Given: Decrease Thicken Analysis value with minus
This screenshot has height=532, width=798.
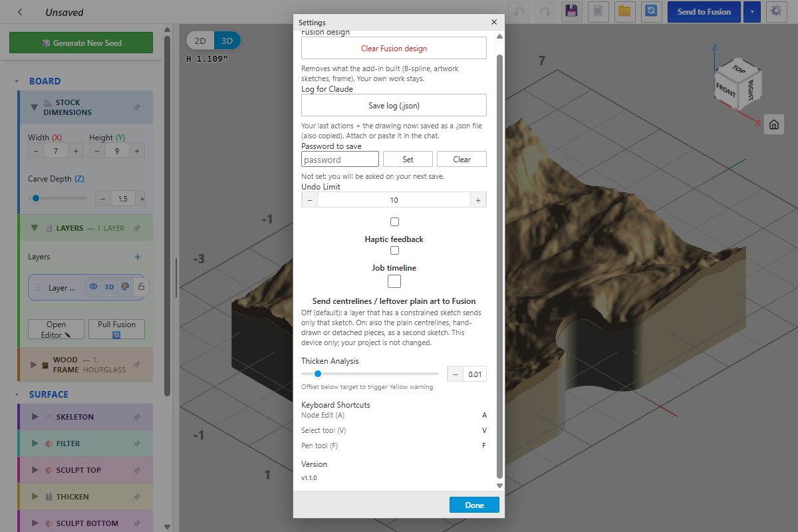Looking at the screenshot, I should pyautogui.click(x=455, y=374).
